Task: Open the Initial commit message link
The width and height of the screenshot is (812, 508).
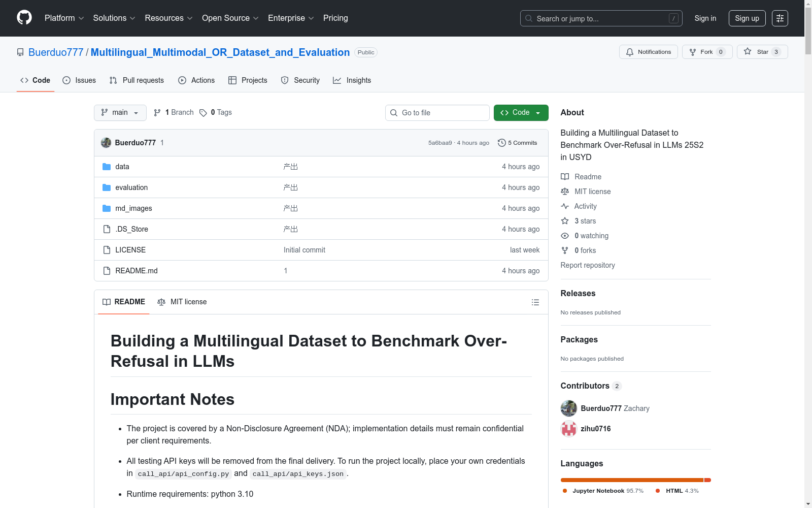Action: pyautogui.click(x=304, y=250)
